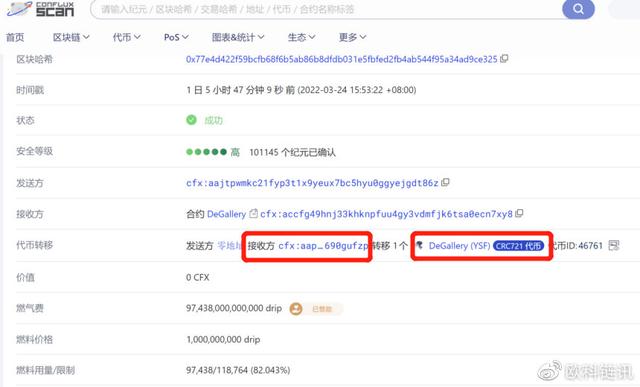
Task: Open sender address cfx:aajtpwmkc21 link
Action: coord(312,183)
